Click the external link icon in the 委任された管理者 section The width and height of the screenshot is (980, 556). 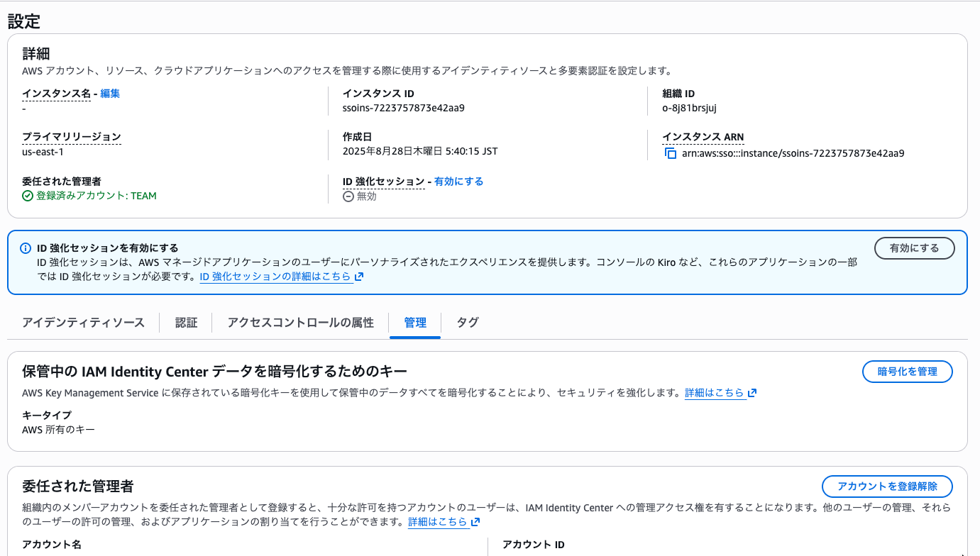point(473,523)
